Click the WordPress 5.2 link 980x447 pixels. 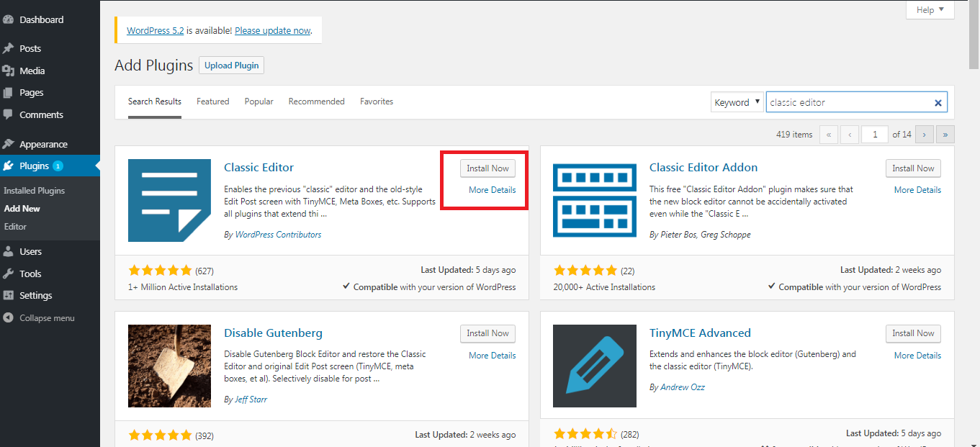[156, 31]
